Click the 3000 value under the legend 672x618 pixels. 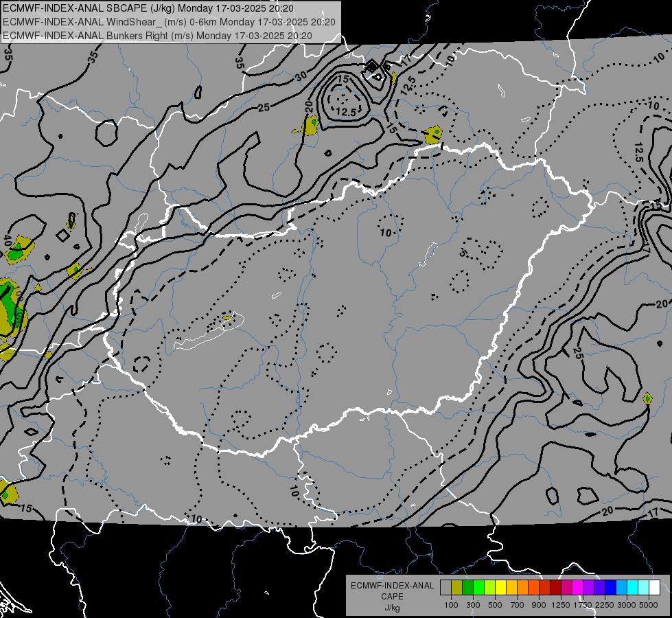(x=627, y=605)
